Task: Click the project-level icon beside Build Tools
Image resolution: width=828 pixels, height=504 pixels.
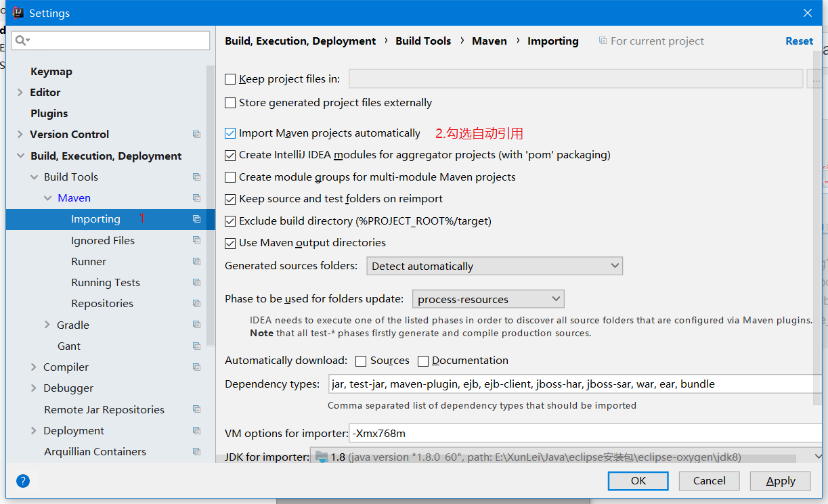Action: 196,177
